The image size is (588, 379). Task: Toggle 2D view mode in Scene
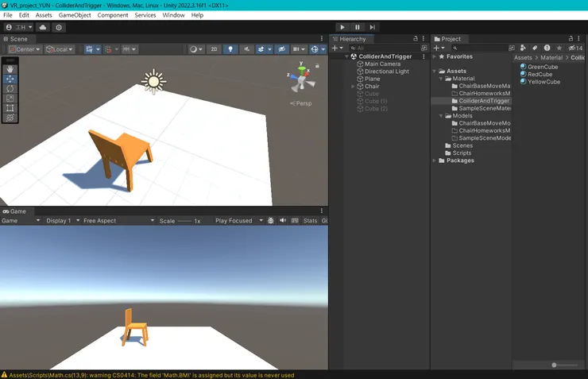point(214,49)
